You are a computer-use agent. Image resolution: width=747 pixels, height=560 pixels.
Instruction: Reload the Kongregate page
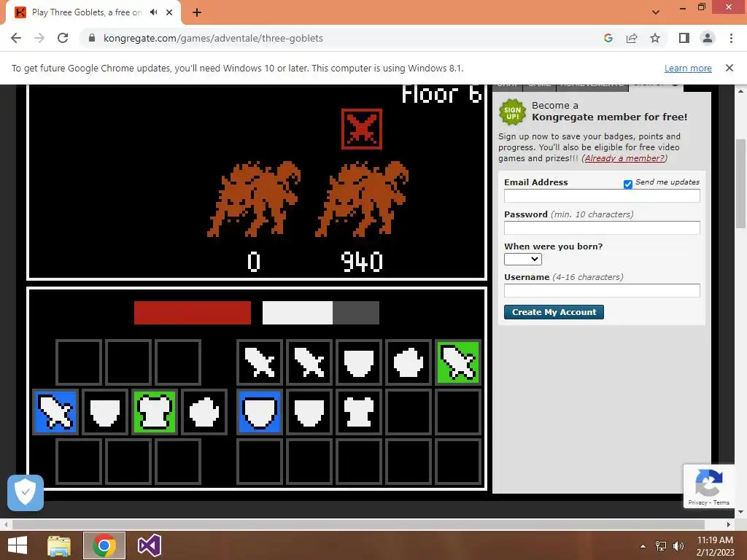point(63,38)
